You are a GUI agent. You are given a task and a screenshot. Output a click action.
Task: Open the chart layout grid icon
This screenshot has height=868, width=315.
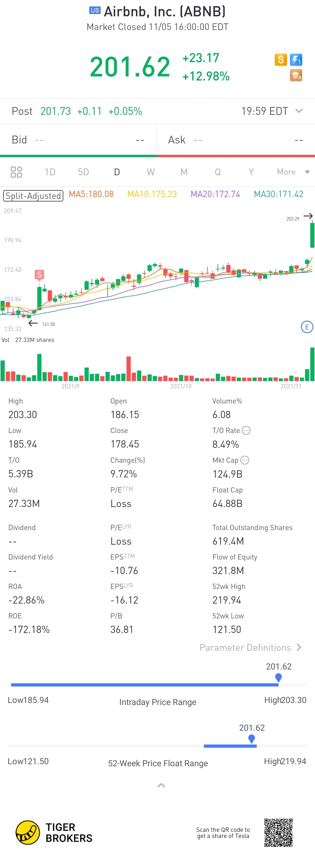(x=16, y=172)
